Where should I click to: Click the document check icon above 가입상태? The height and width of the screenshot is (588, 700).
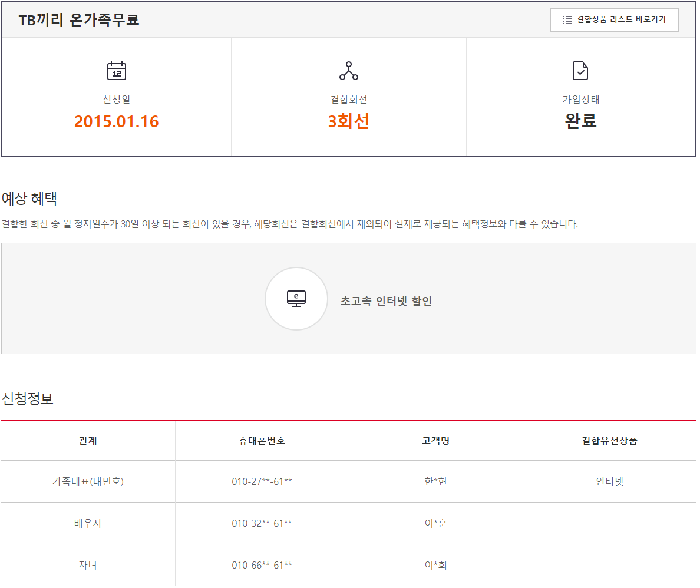tap(580, 71)
